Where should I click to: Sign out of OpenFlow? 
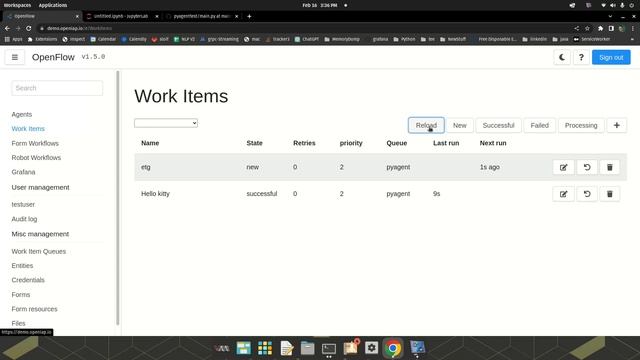click(x=611, y=57)
